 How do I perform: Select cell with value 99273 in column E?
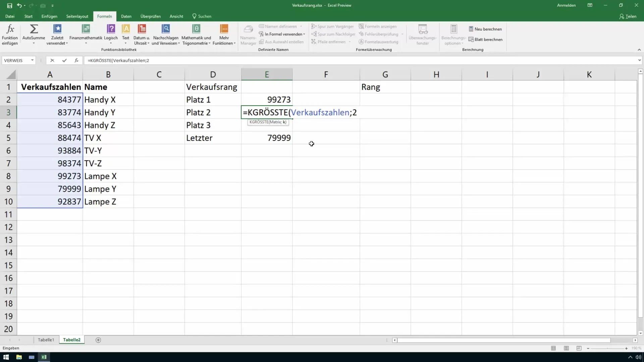click(x=267, y=100)
